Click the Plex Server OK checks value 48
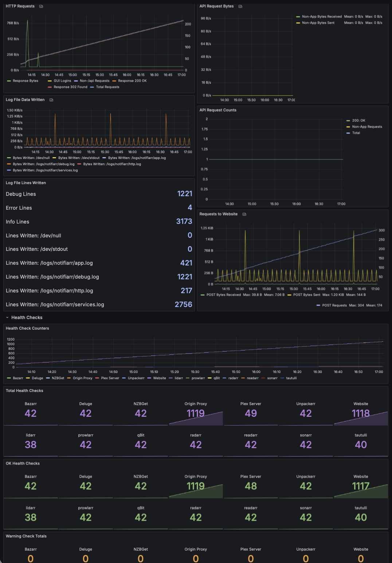 (251, 486)
